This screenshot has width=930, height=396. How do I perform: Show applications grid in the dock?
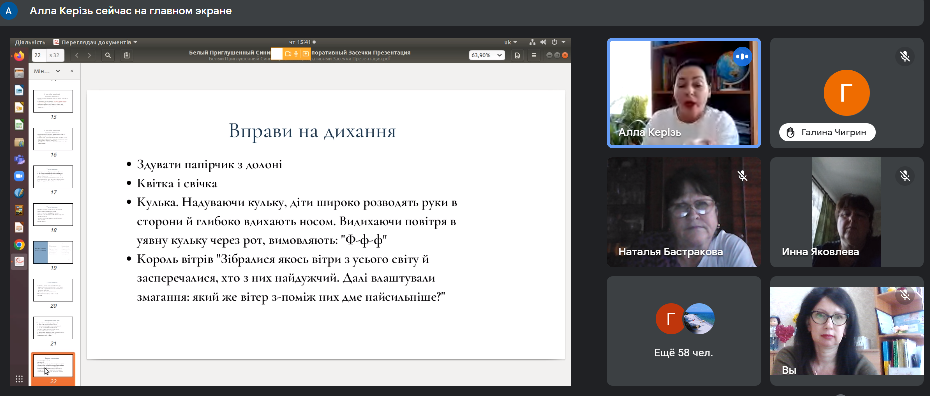tap(19, 379)
